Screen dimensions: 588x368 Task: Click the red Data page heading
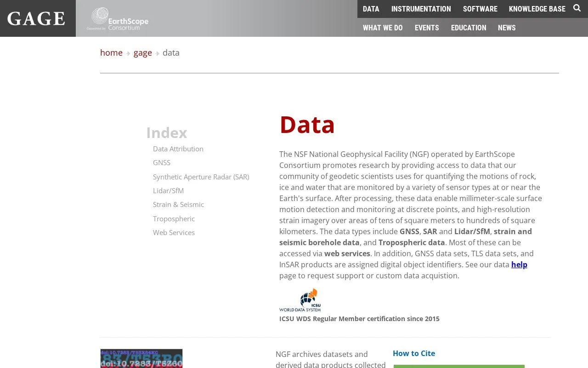click(x=307, y=124)
